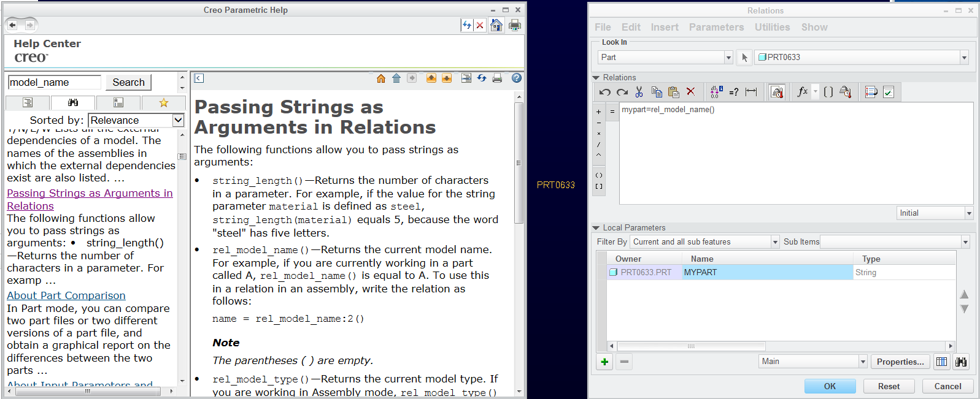Viewport: 980px width, 399px height.
Task: Open the Utilities menu in Relations
Action: coord(772,27)
